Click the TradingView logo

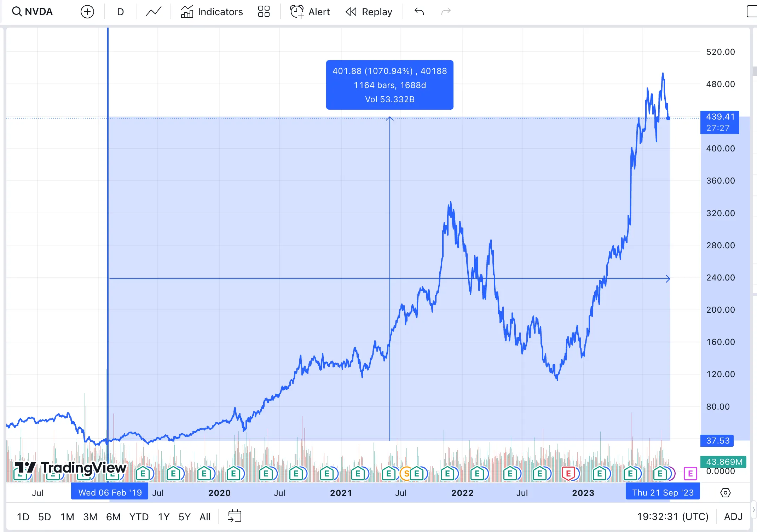(70, 468)
